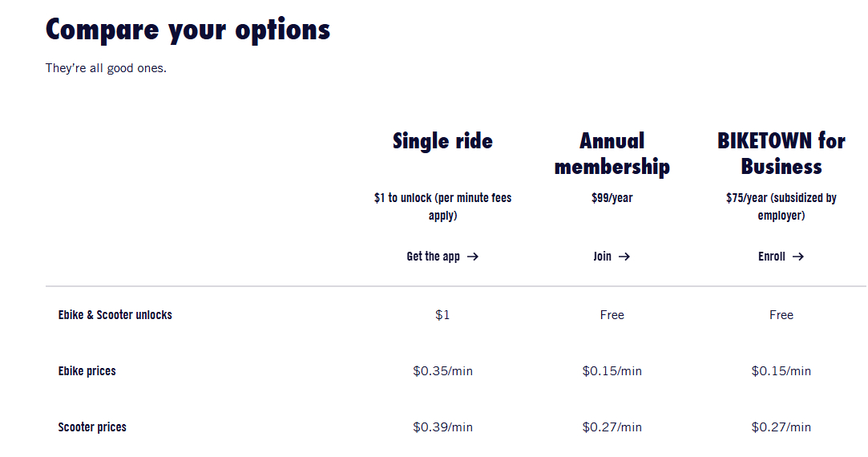Select the Annual membership column heading
868x457 pixels.
[x=612, y=154]
